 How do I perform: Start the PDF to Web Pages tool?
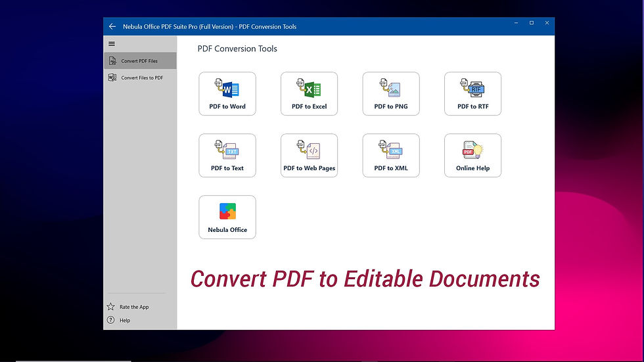pyautogui.click(x=309, y=155)
